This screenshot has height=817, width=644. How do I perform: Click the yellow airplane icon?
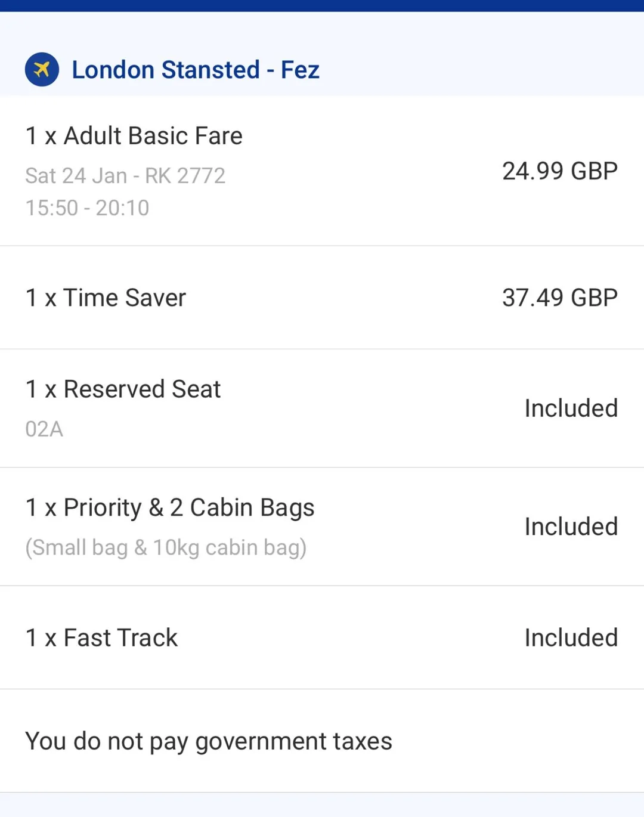42,70
